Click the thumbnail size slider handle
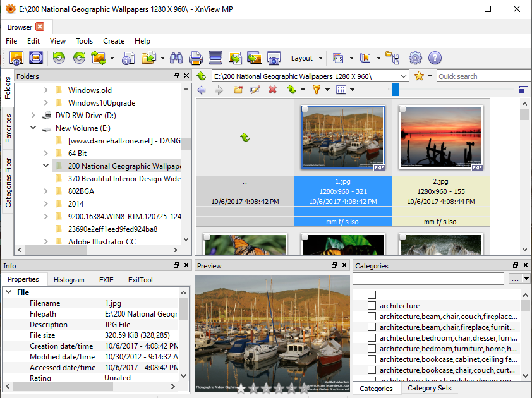This screenshot has height=398, width=532. (x=395, y=90)
